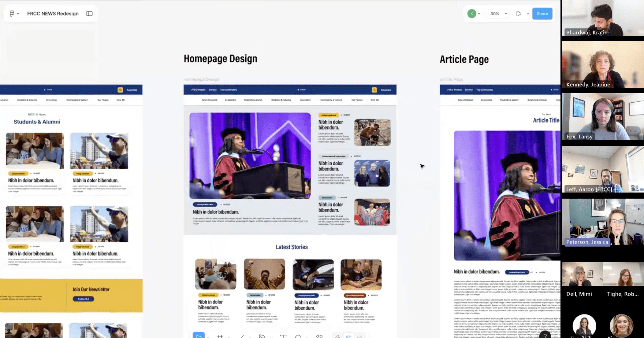Click yellow search icon in homepage header

coord(374,90)
